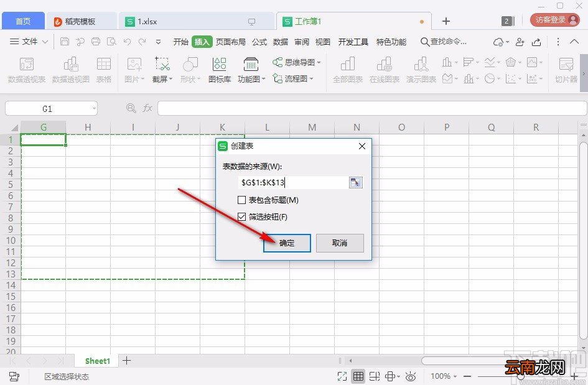This screenshot has height=385, width=588.
Task: Switch to normal grid view icon
Action: coord(358,376)
